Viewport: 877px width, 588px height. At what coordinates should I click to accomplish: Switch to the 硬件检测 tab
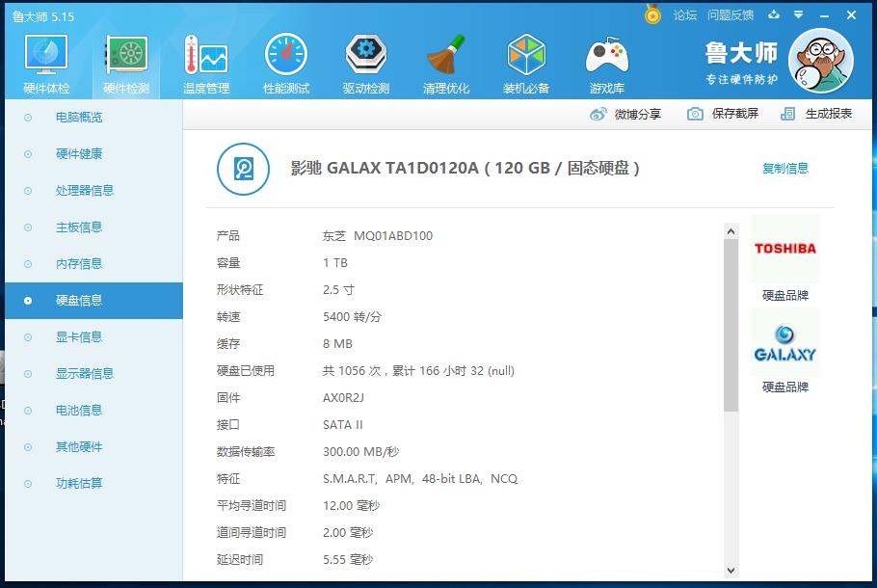click(125, 61)
